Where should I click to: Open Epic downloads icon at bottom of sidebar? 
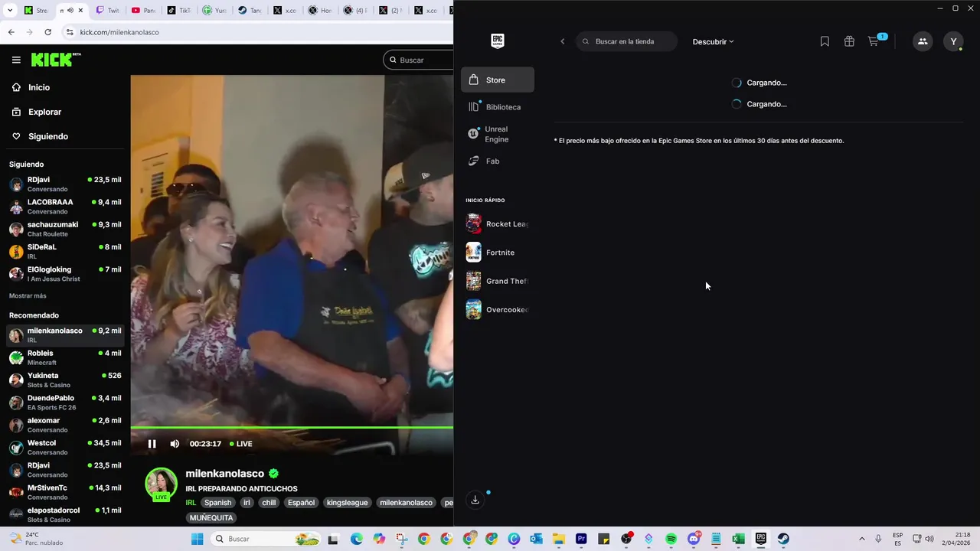[475, 500]
